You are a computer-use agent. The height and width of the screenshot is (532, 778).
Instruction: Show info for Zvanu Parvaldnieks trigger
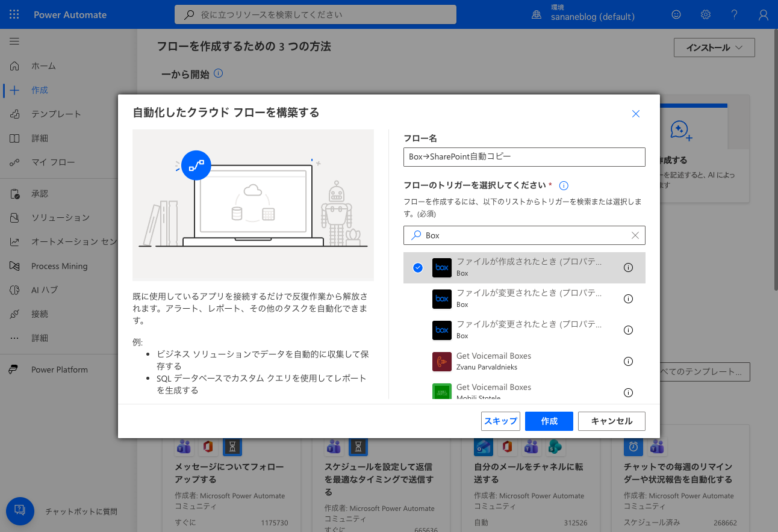(x=628, y=362)
